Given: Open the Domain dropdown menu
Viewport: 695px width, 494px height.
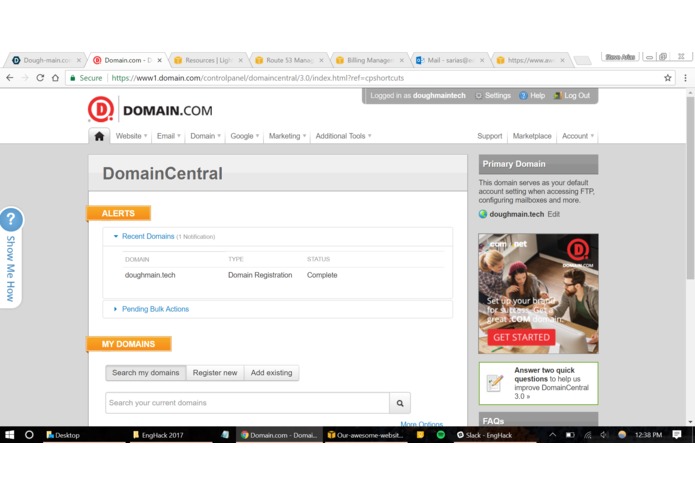Looking at the screenshot, I should click(x=205, y=136).
